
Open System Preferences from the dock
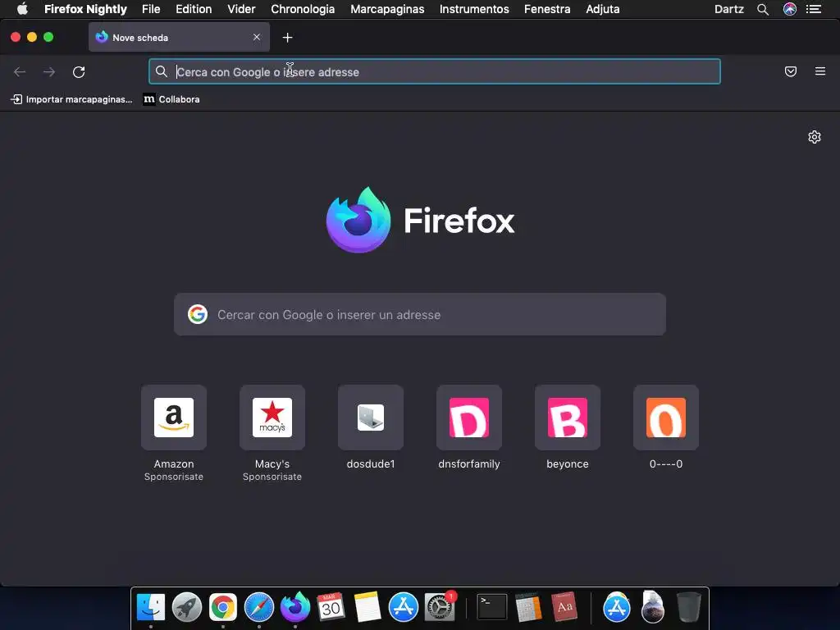point(440,608)
